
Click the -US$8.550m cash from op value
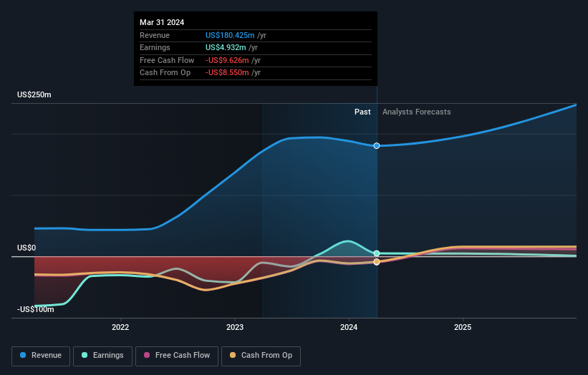(x=227, y=73)
